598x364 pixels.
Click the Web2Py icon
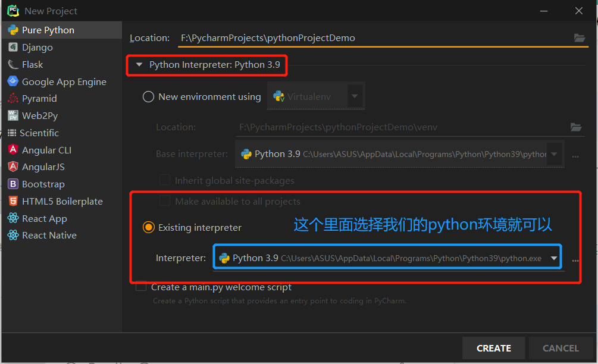(x=13, y=115)
